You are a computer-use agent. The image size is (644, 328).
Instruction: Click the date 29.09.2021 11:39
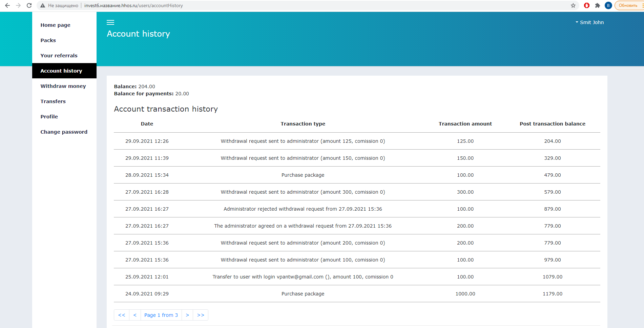(x=147, y=158)
